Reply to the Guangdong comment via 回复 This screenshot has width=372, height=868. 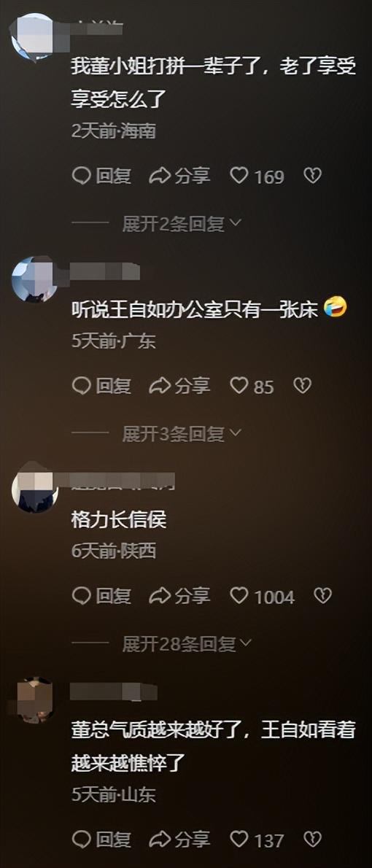coord(102,386)
